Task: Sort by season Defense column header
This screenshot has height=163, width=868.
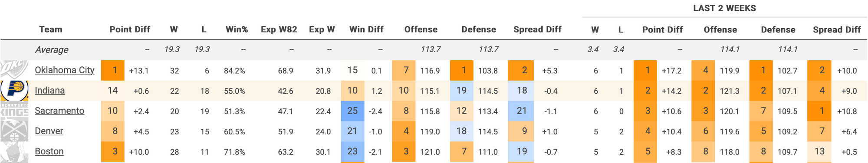Action: 479,29
